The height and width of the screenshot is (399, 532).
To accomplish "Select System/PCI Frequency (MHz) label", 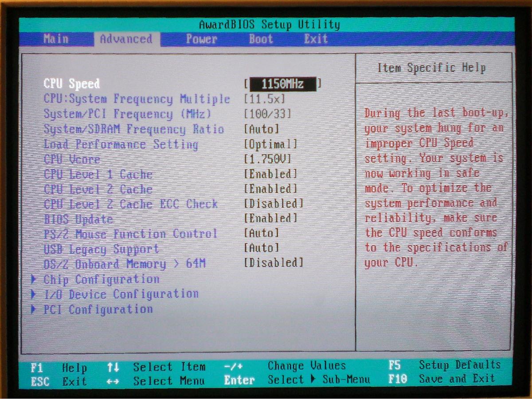I will (127, 114).
